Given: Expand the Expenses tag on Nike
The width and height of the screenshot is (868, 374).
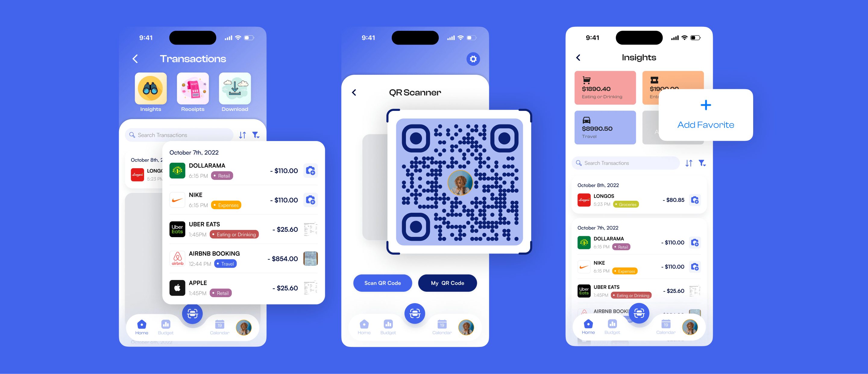Looking at the screenshot, I should coord(227,206).
